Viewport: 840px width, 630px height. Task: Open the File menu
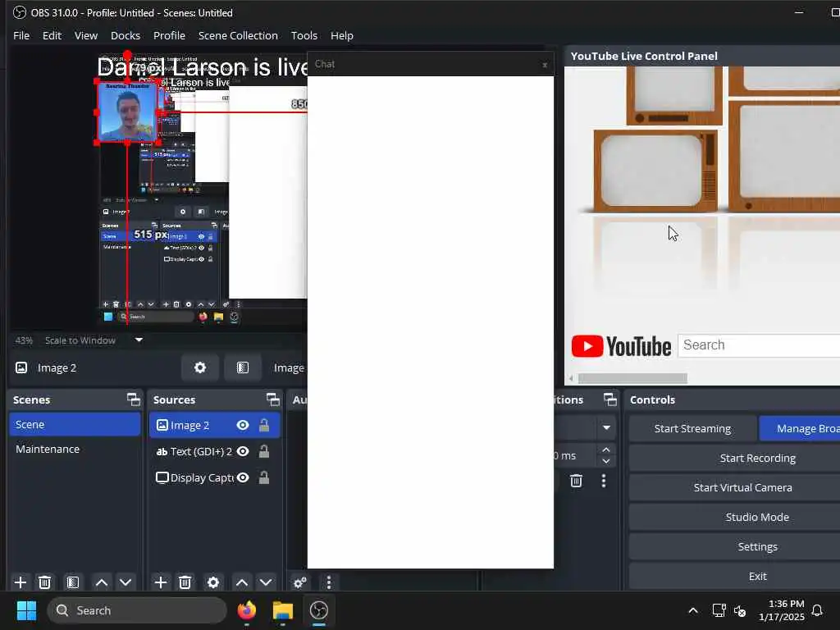coord(21,35)
